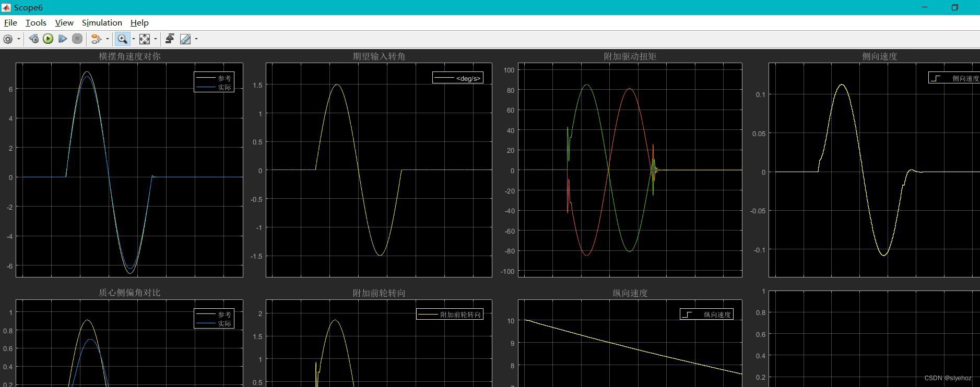Open the Help menu
980x387 pixels.
tap(139, 23)
